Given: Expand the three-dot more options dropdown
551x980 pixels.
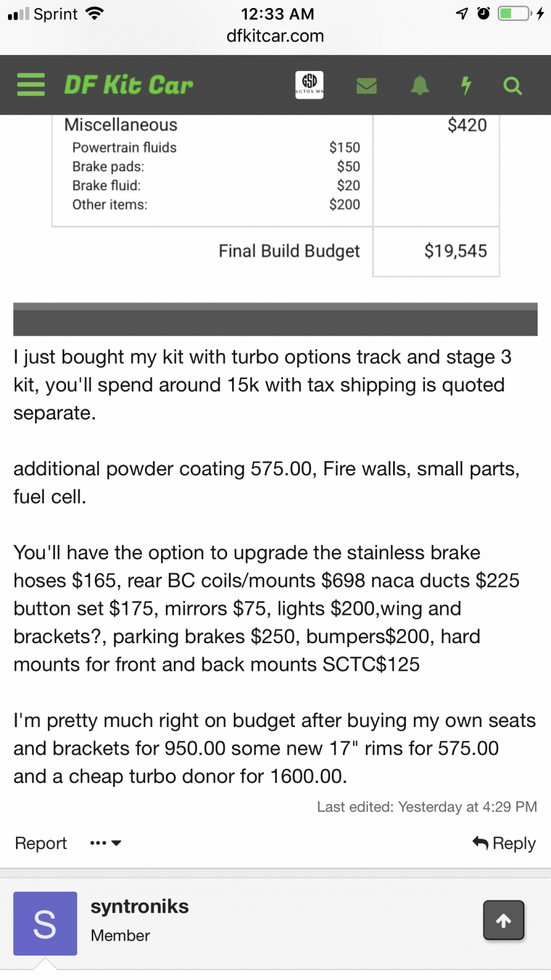Looking at the screenshot, I should click(105, 843).
